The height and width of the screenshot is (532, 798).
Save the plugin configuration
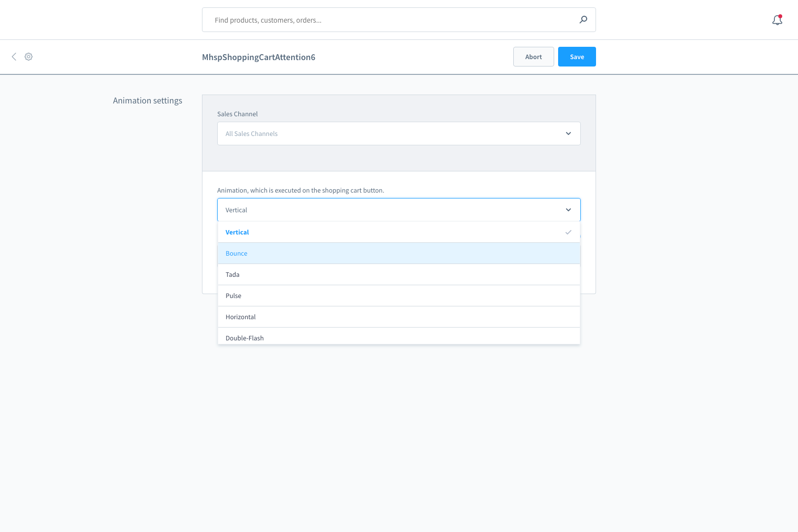click(x=576, y=57)
